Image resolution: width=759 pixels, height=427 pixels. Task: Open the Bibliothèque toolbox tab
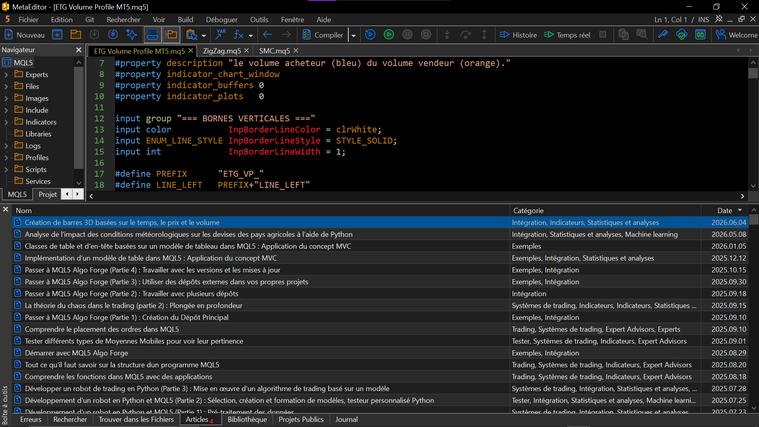(247, 419)
